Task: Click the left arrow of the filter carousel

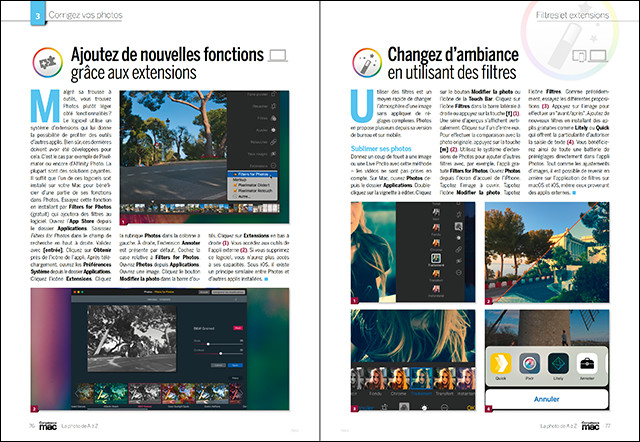Action: tap(77, 393)
